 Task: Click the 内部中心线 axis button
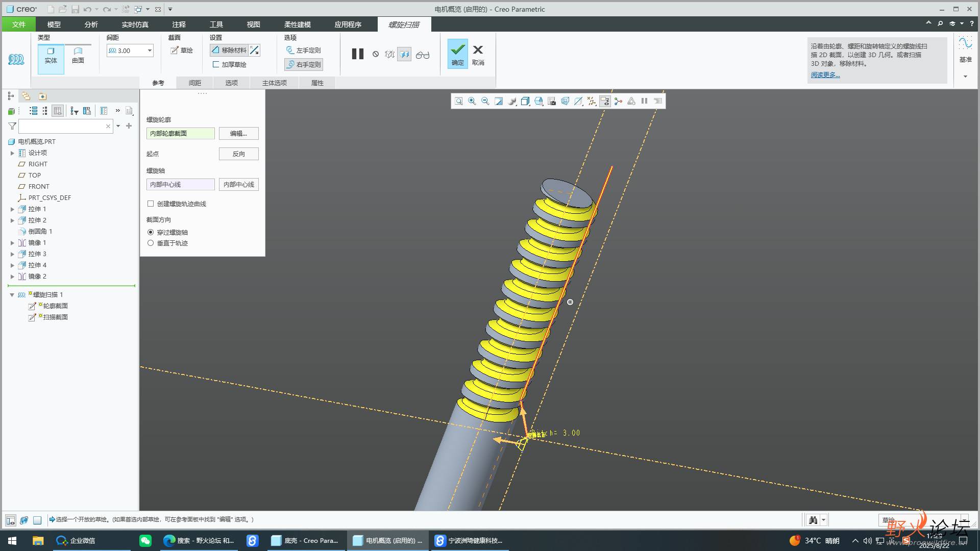click(x=238, y=185)
